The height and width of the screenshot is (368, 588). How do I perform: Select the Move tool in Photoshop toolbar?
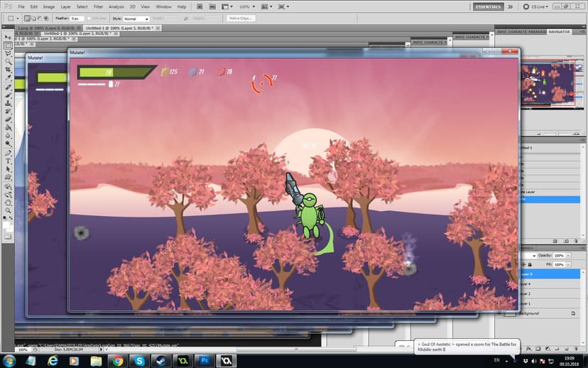(8, 38)
